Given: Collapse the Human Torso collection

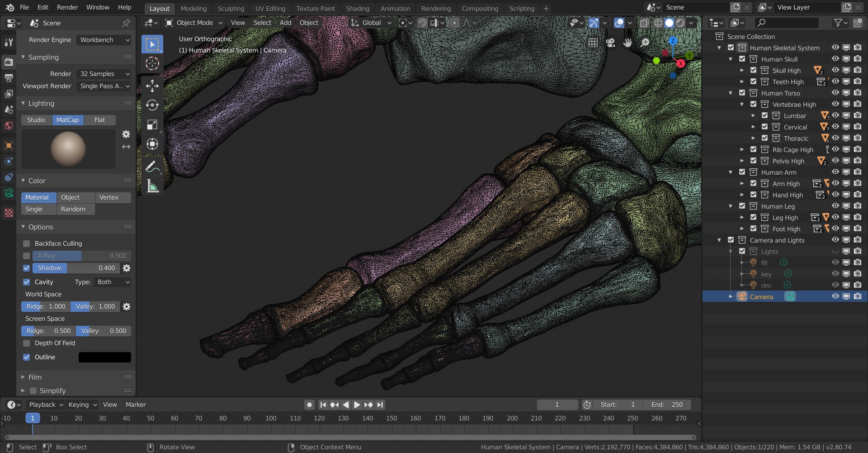Looking at the screenshot, I should pyautogui.click(x=731, y=93).
